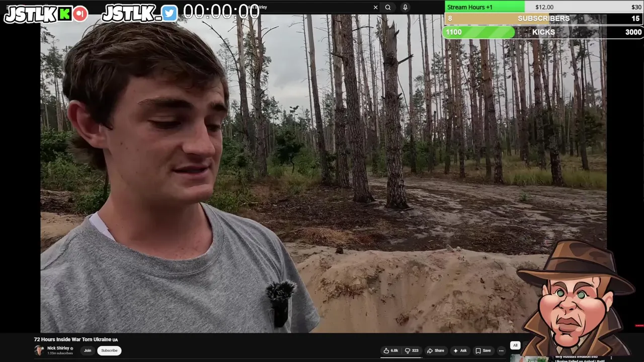The width and height of the screenshot is (644, 362).
Task: Click the '1.33m subscribers' text
Action: pyautogui.click(x=60, y=353)
